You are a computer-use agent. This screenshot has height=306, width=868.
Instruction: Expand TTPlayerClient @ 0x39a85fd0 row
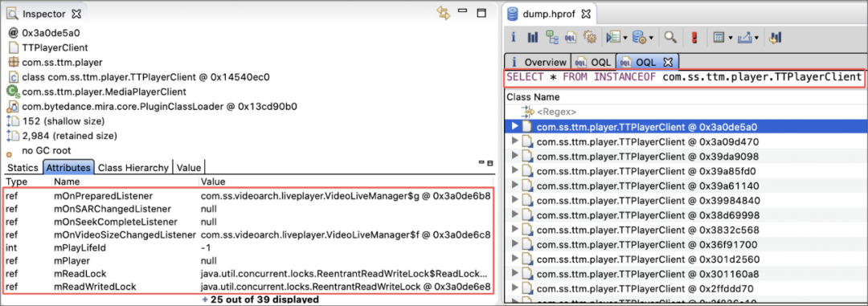[515, 170]
